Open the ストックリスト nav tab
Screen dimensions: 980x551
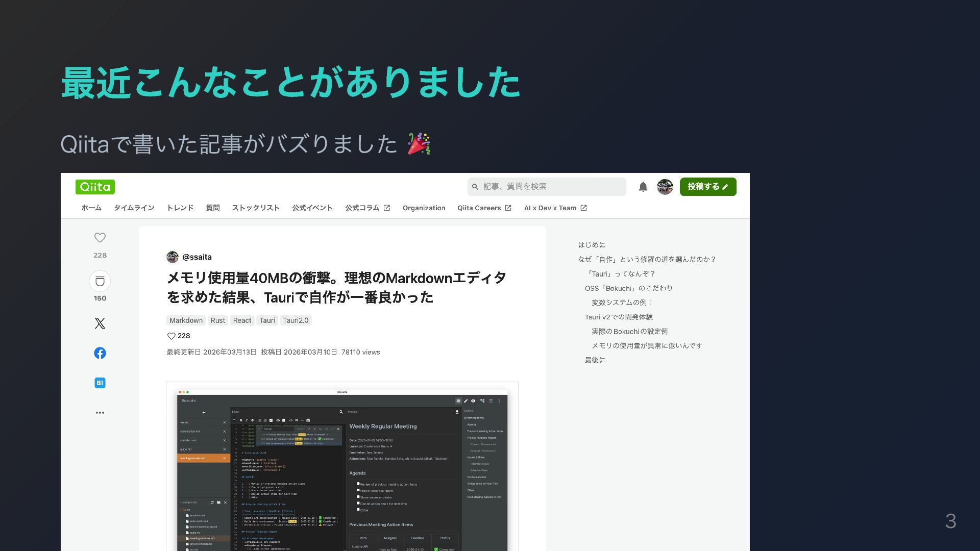[256, 208]
